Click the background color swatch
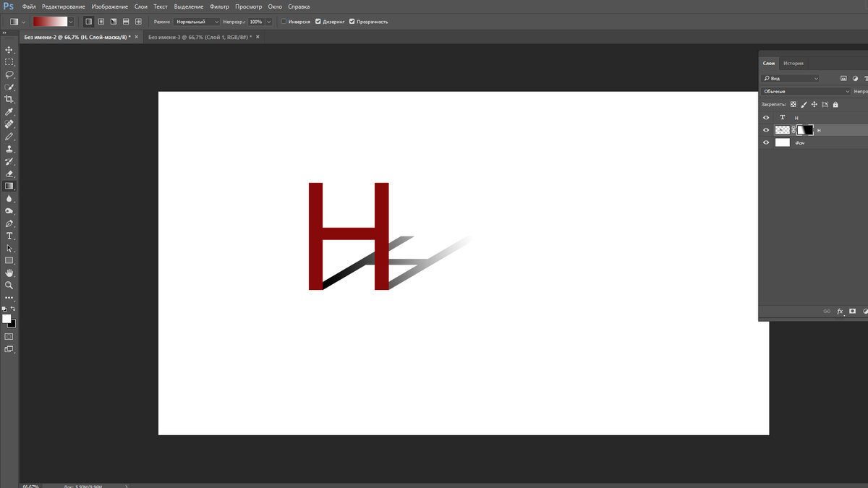The width and height of the screenshot is (868, 488). (x=12, y=323)
